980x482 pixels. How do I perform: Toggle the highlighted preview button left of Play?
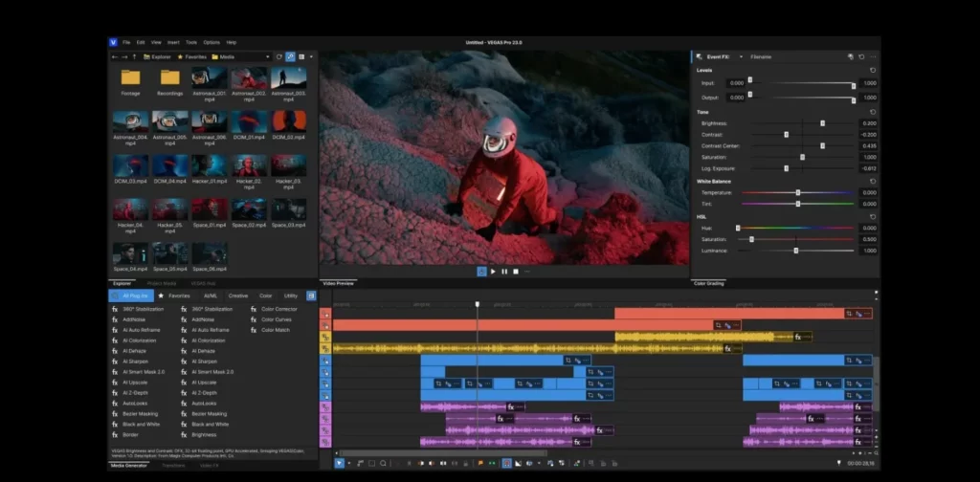tap(482, 272)
